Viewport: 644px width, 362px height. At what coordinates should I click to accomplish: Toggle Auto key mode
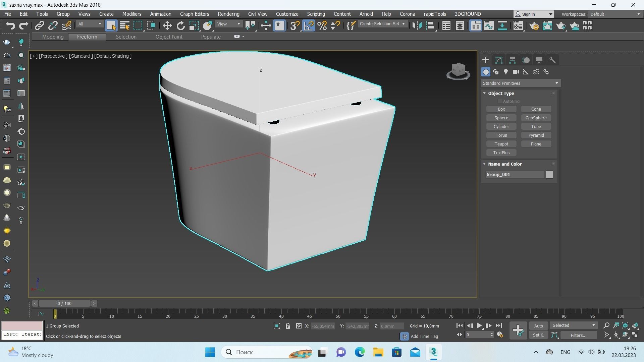coord(538,326)
